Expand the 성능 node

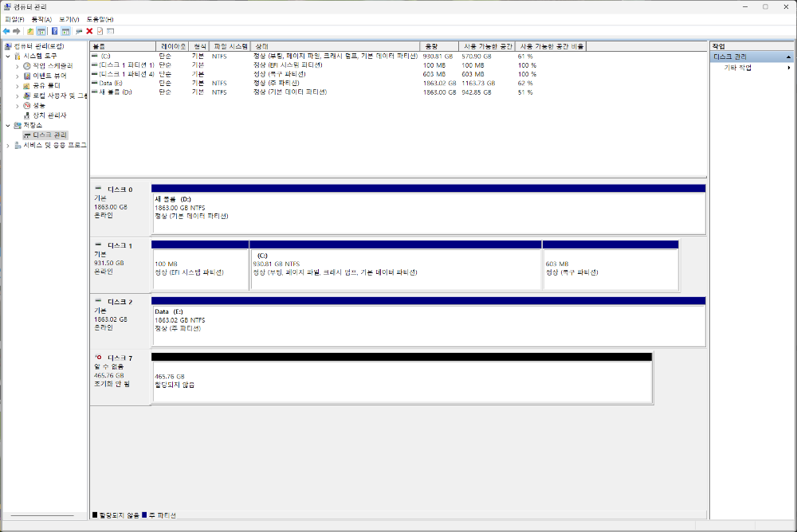click(18, 106)
